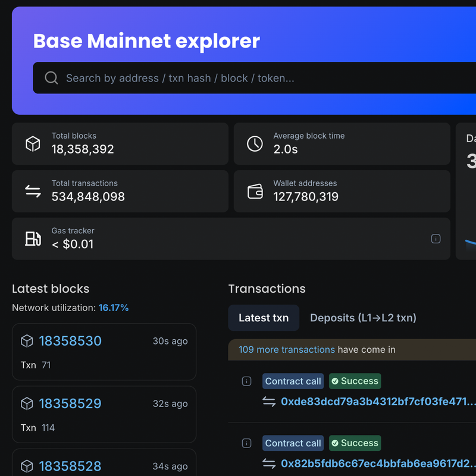The width and height of the screenshot is (476, 476).
Task: Click the Total blocks cube icon
Action: pos(33,143)
